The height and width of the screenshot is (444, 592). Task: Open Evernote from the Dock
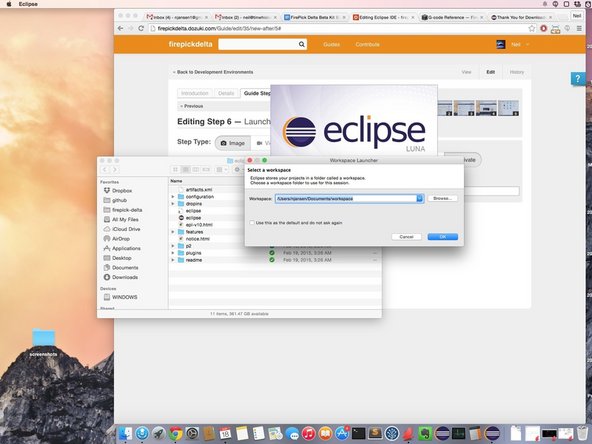tap(425, 433)
